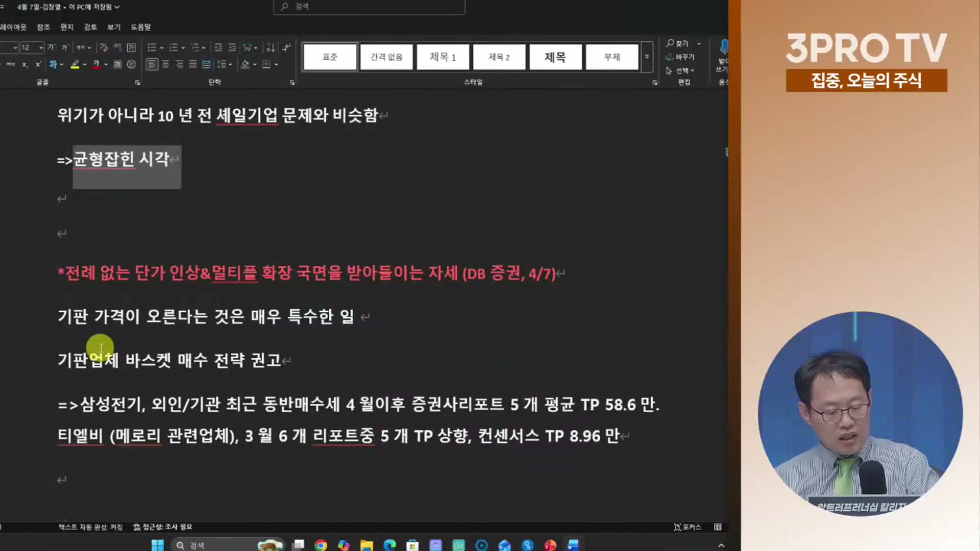This screenshot has width=980, height=551.
Task: Open the font size dropdown
Action: (41, 47)
